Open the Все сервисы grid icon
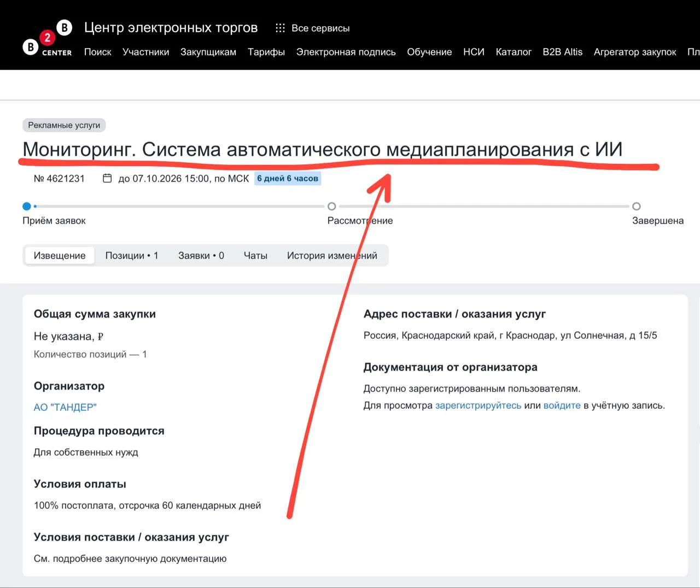The image size is (700, 588). point(280,28)
